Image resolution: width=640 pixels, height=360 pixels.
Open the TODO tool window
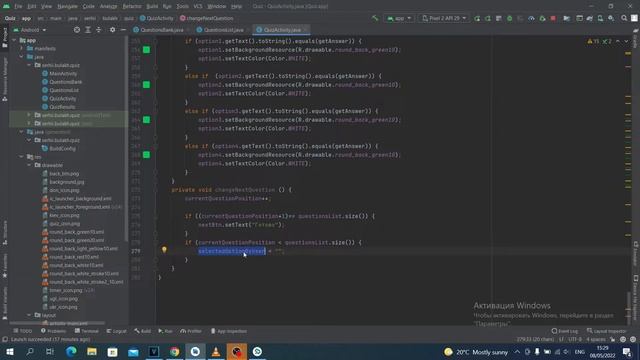23,331
